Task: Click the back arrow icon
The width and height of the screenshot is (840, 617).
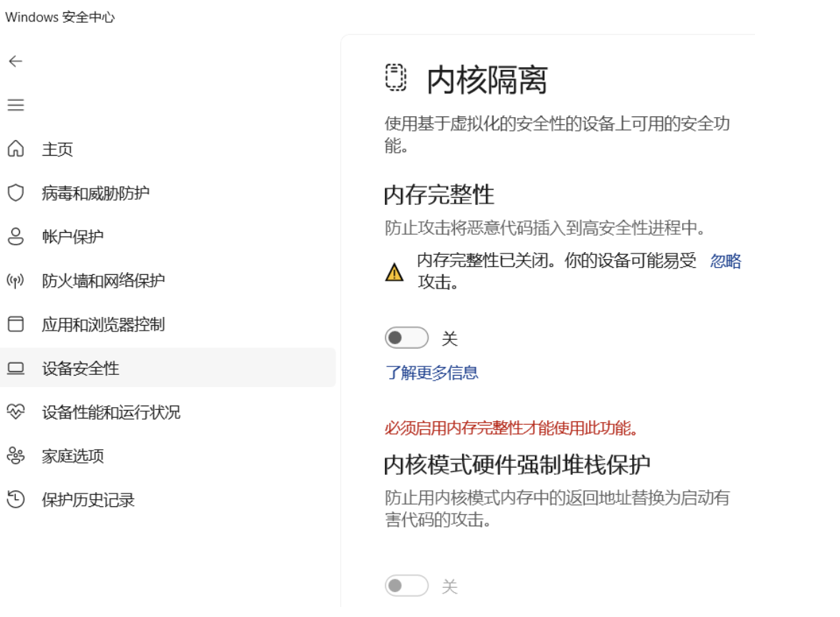Action: 16,61
